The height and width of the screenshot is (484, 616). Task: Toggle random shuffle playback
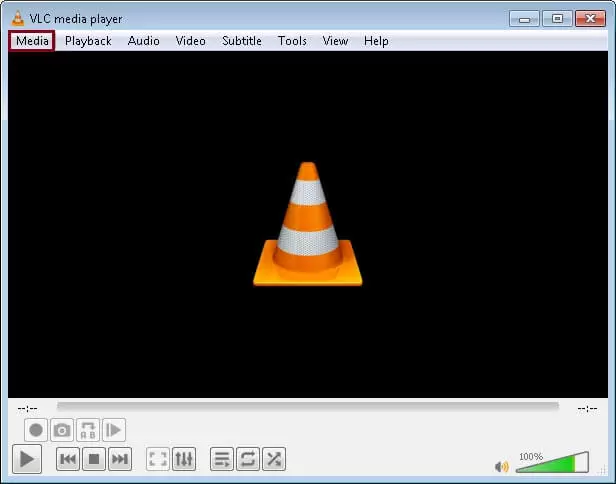click(x=274, y=459)
